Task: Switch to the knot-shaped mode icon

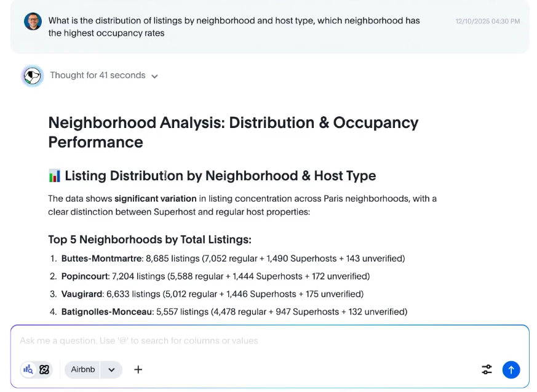Action: 44,369
